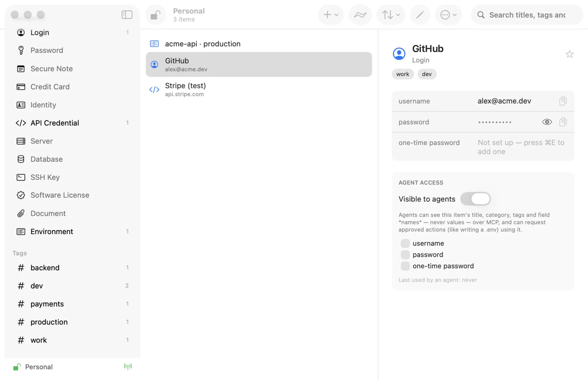This screenshot has width=588, height=380.
Task: Check the one-time password access box
Action: tap(405, 266)
